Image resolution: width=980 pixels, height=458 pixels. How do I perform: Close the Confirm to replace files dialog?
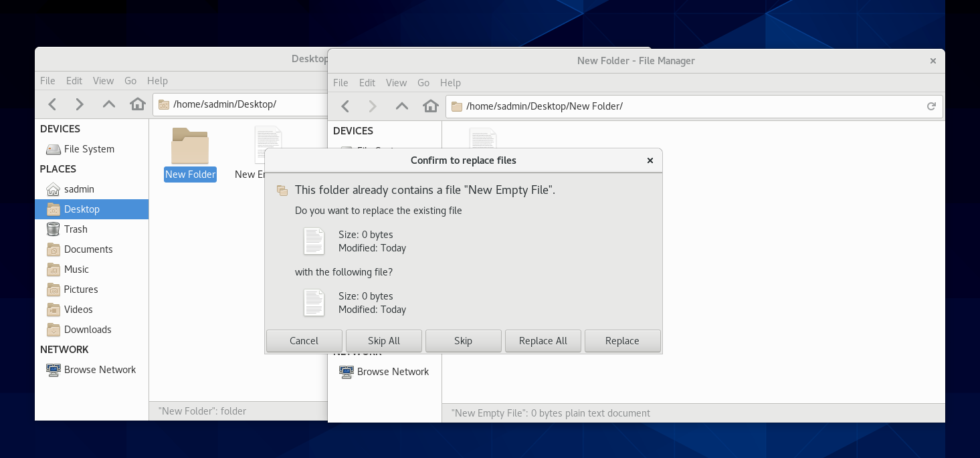(x=650, y=160)
